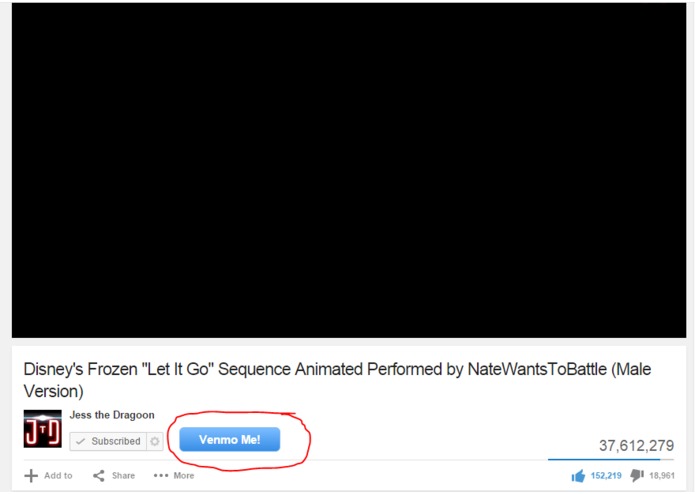Click the checkmark inside Subscribed button

[80, 441]
